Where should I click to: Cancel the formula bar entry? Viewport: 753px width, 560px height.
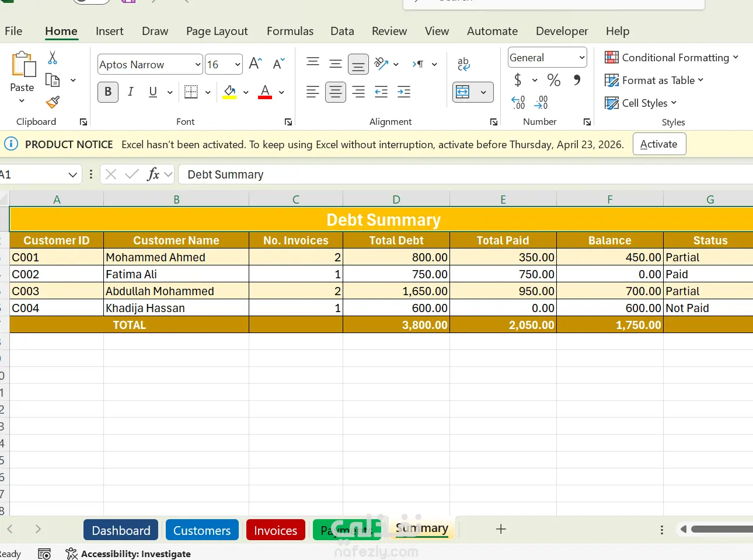tap(111, 174)
